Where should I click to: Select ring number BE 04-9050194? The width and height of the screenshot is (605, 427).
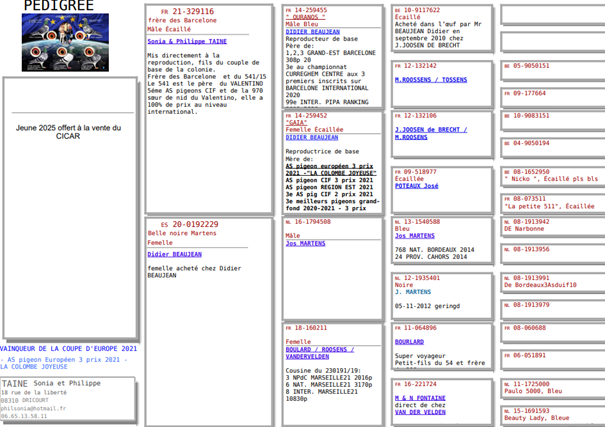coord(527,143)
